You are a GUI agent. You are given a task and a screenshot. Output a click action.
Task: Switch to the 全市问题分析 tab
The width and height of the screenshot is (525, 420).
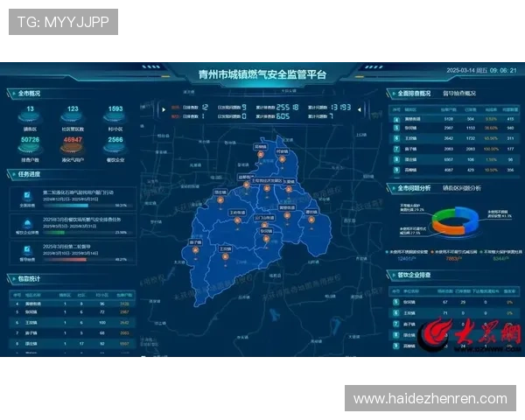tap(414, 188)
